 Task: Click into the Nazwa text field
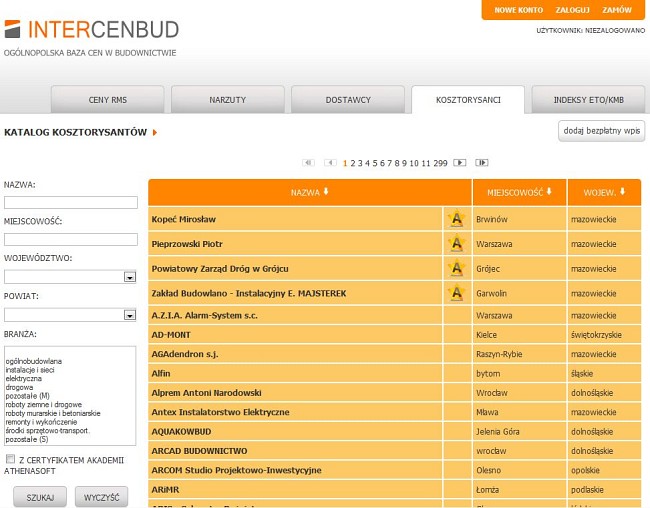(x=70, y=202)
